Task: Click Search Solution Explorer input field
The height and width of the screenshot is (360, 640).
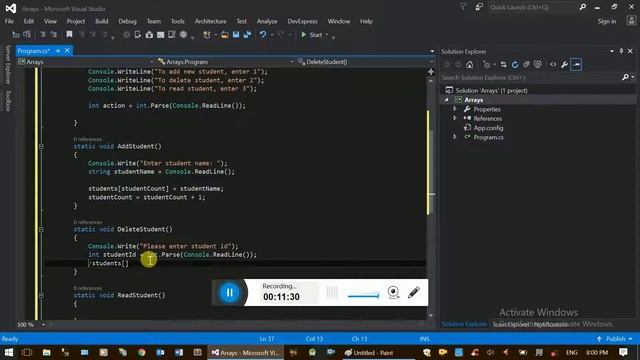Action: tap(530, 77)
